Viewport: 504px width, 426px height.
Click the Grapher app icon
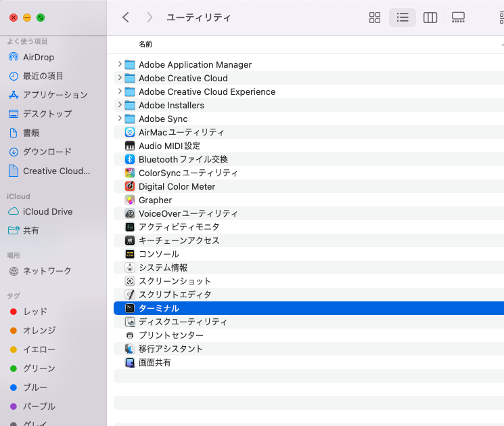130,200
